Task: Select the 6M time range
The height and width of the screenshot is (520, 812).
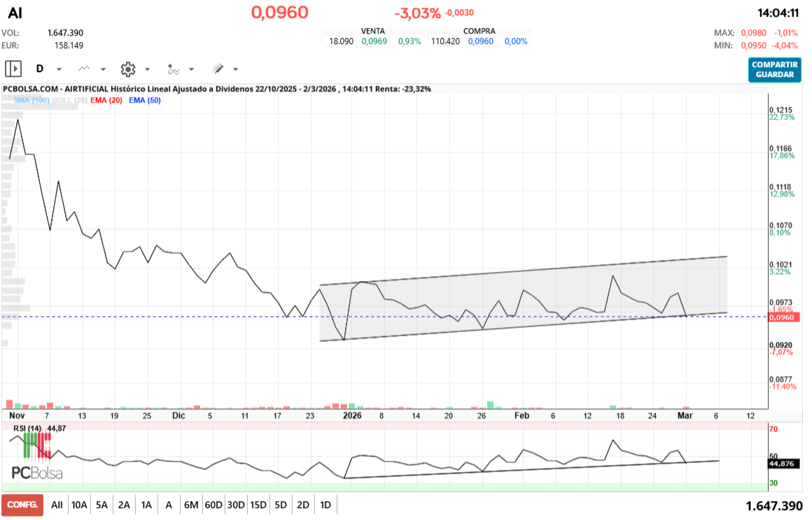Action: (191, 505)
